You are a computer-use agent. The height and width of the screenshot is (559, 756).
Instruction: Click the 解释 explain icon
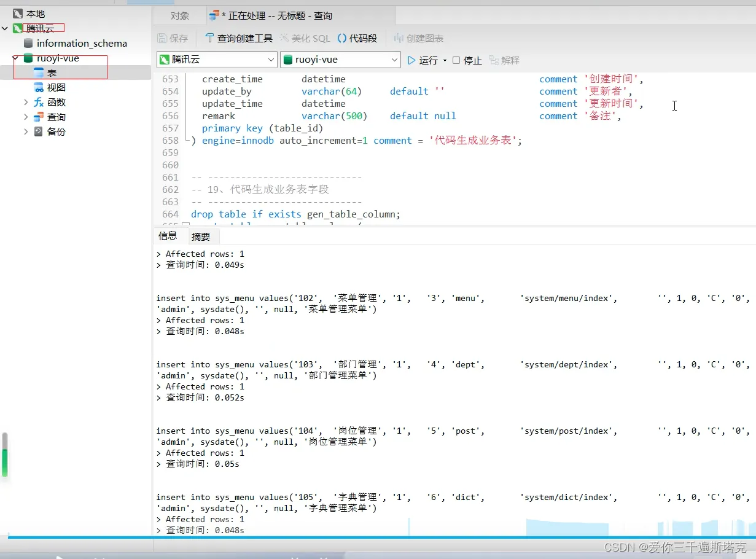tap(494, 60)
